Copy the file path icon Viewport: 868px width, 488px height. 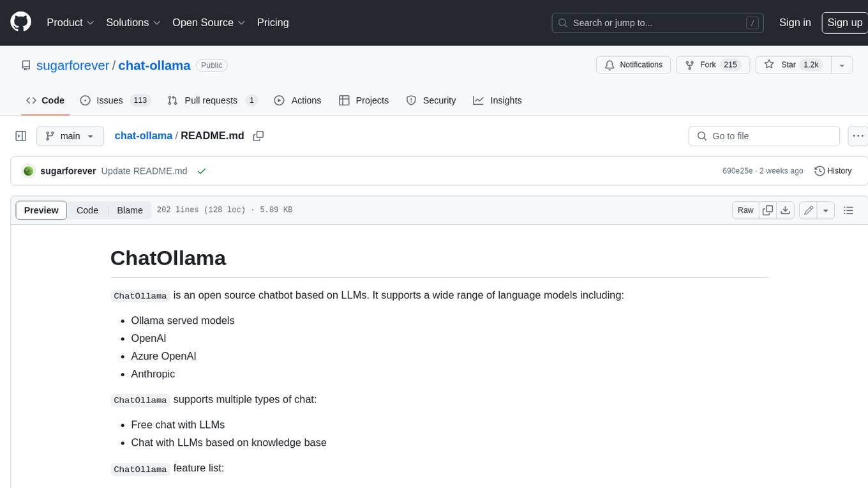point(258,136)
